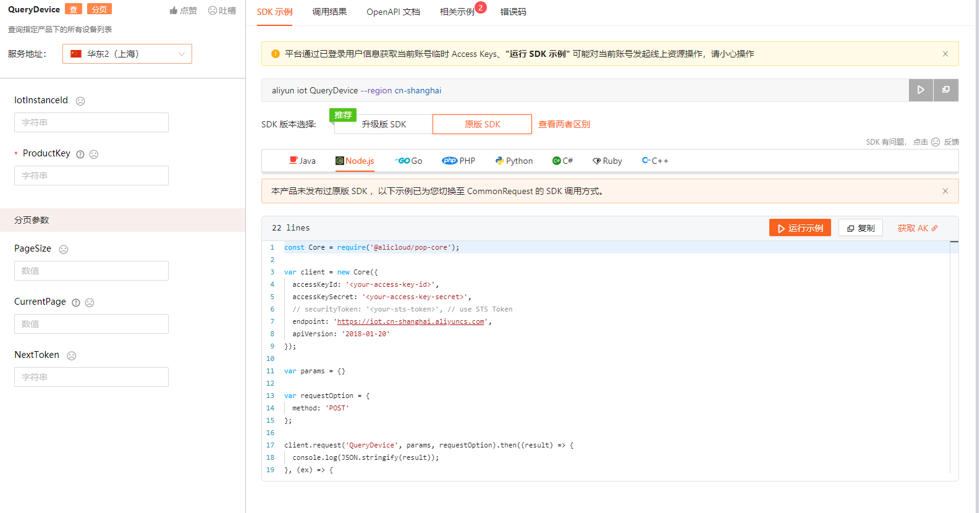The width and height of the screenshot is (980, 513).
Task: Open the 相关示例 tab
Action: (457, 12)
